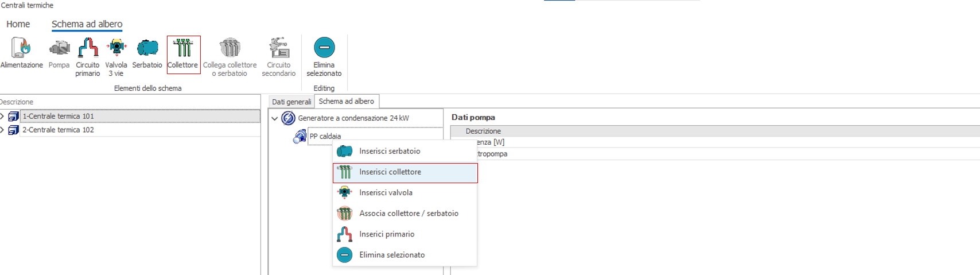Click the Collettore ribbon icon
980x275 pixels.
pos(183,48)
